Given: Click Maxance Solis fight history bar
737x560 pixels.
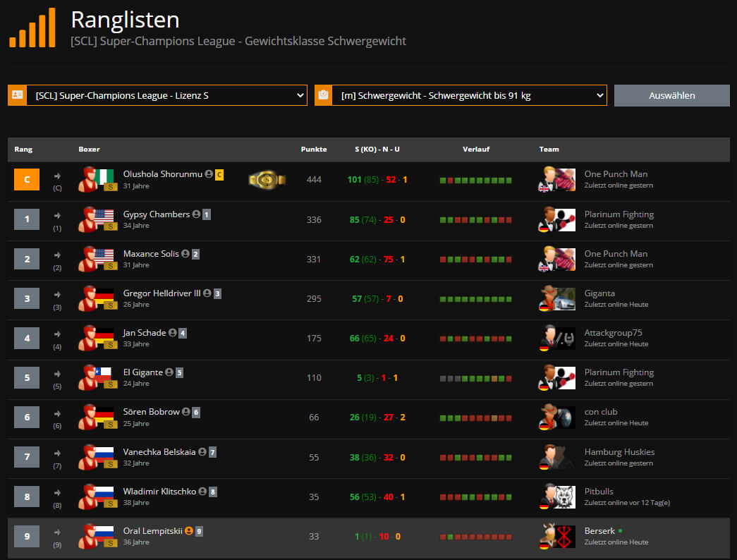Looking at the screenshot, I should pos(476,260).
